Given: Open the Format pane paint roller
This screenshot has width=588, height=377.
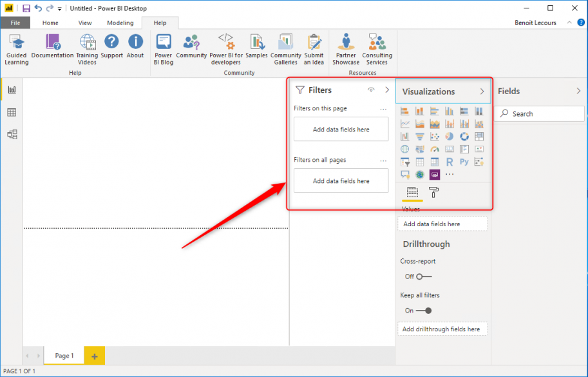Looking at the screenshot, I should (x=434, y=191).
